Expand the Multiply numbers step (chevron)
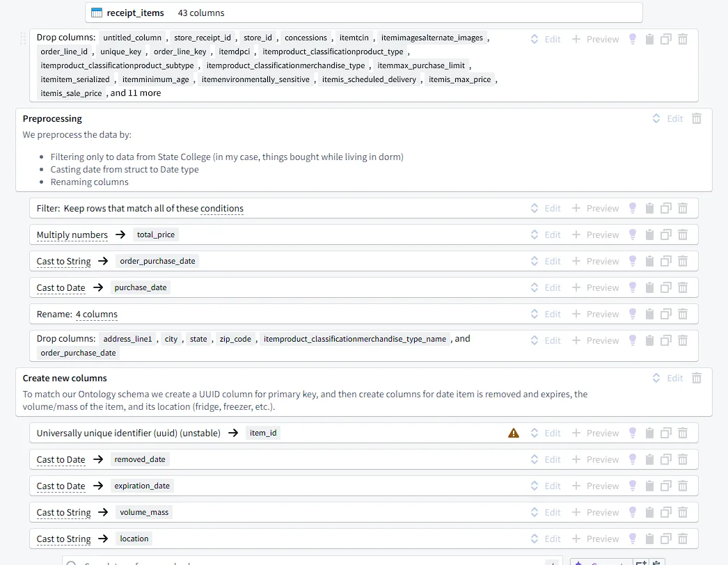The width and height of the screenshot is (728, 565). (535, 234)
